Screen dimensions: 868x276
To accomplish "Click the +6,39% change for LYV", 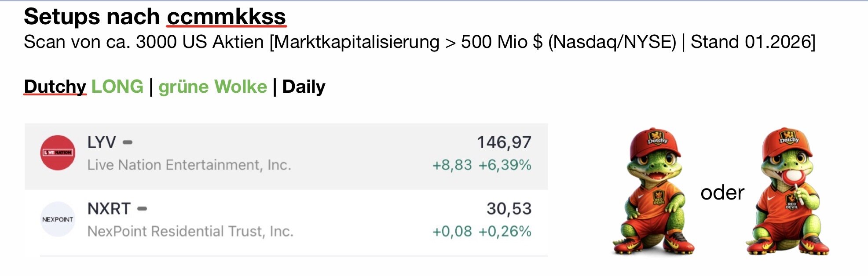I will [505, 165].
